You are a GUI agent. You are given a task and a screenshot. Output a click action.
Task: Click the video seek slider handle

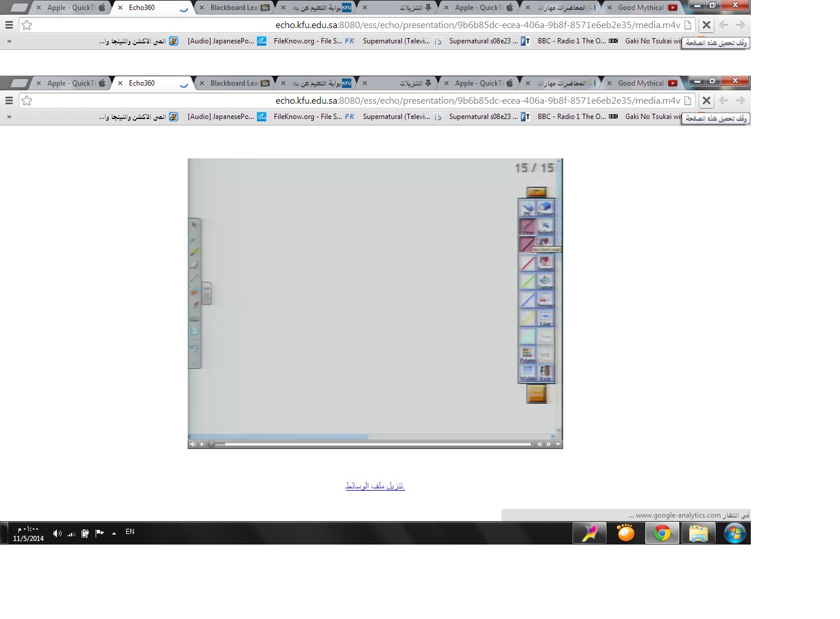click(211, 444)
